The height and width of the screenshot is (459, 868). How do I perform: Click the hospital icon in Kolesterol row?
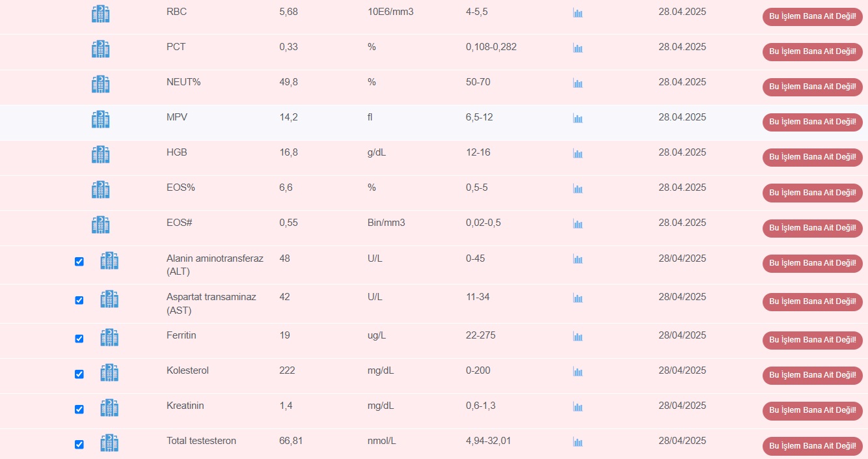pos(109,372)
